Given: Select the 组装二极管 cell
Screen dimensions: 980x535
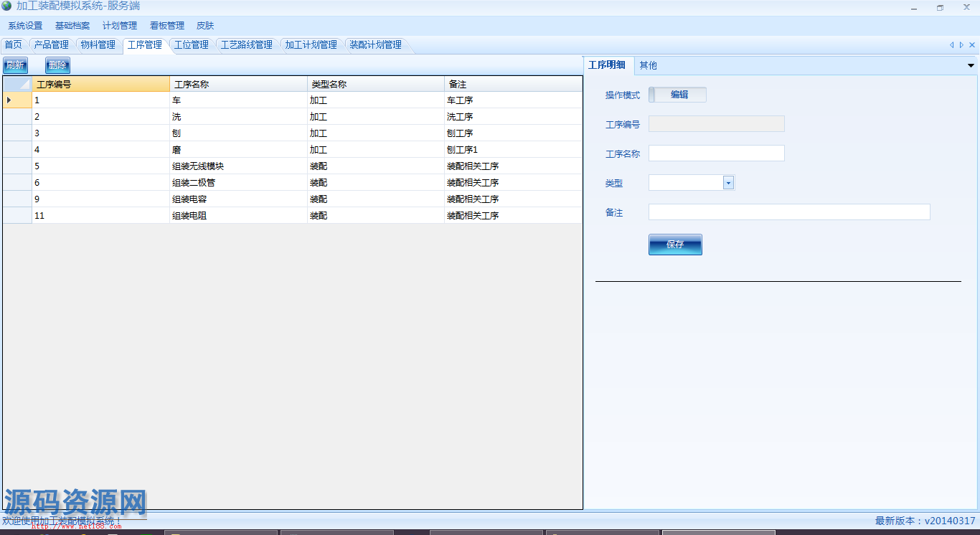Looking at the screenshot, I should click(x=239, y=183).
